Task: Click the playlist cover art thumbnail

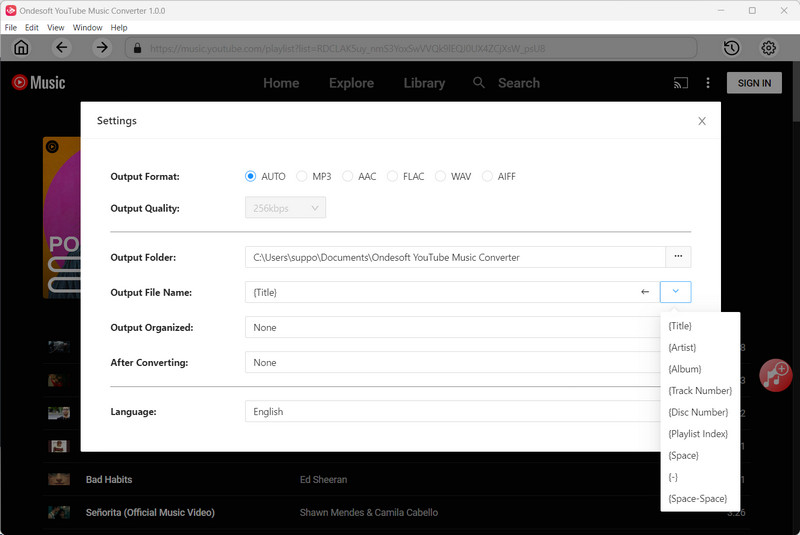Action: tap(62, 217)
